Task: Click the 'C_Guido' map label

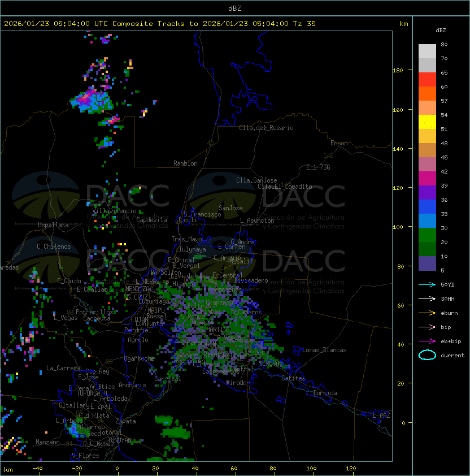Action: (69, 281)
